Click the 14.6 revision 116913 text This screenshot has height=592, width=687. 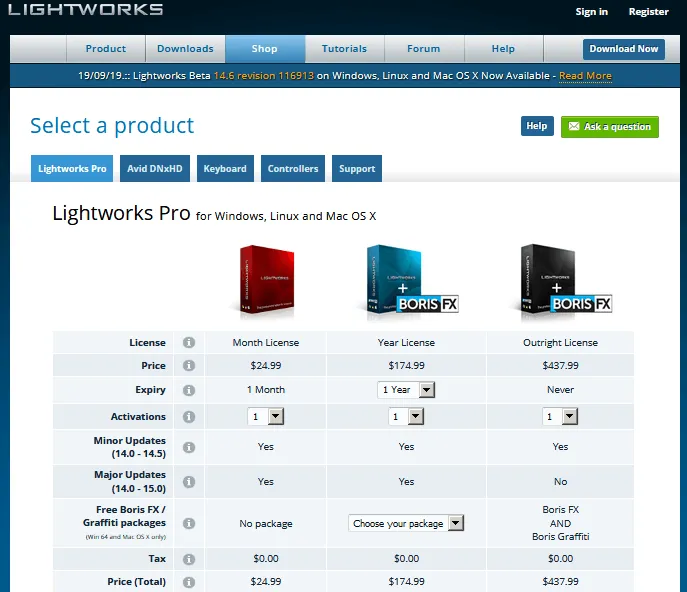click(x=264, y=76)
